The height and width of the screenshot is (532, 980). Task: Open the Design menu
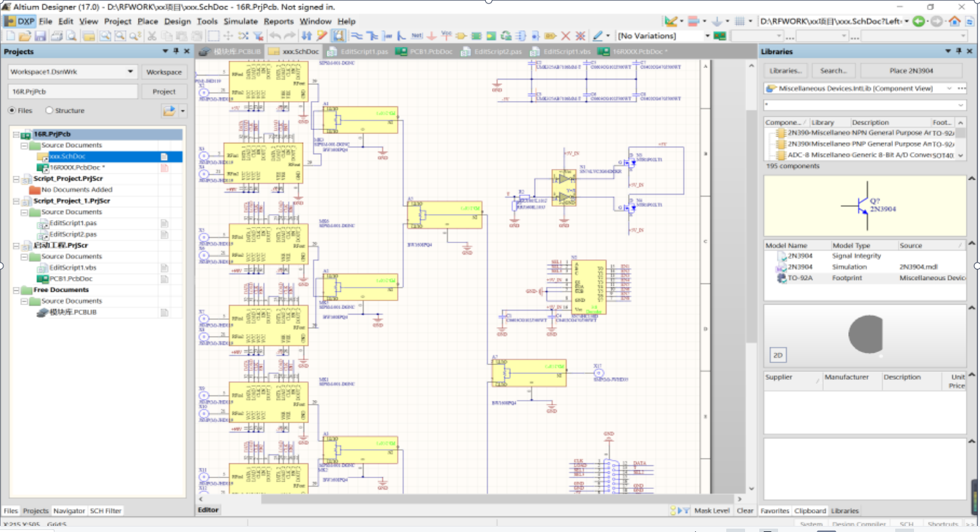(178, 22)
